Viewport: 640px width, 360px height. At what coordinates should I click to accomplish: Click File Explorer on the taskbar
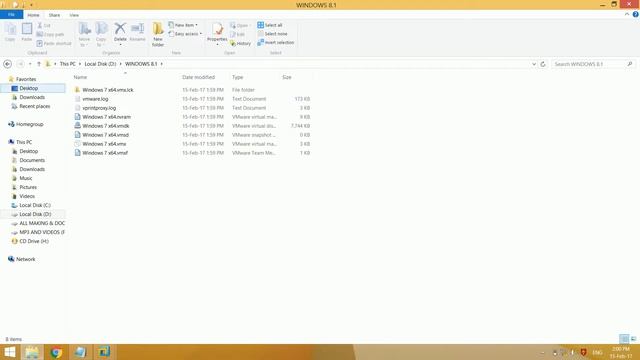(x=32, y=352)
